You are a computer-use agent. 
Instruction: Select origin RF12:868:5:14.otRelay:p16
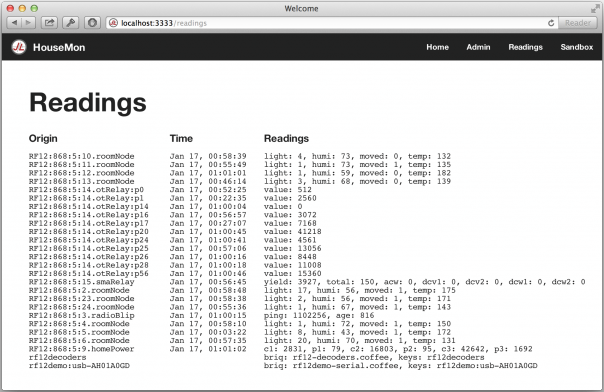89,215
